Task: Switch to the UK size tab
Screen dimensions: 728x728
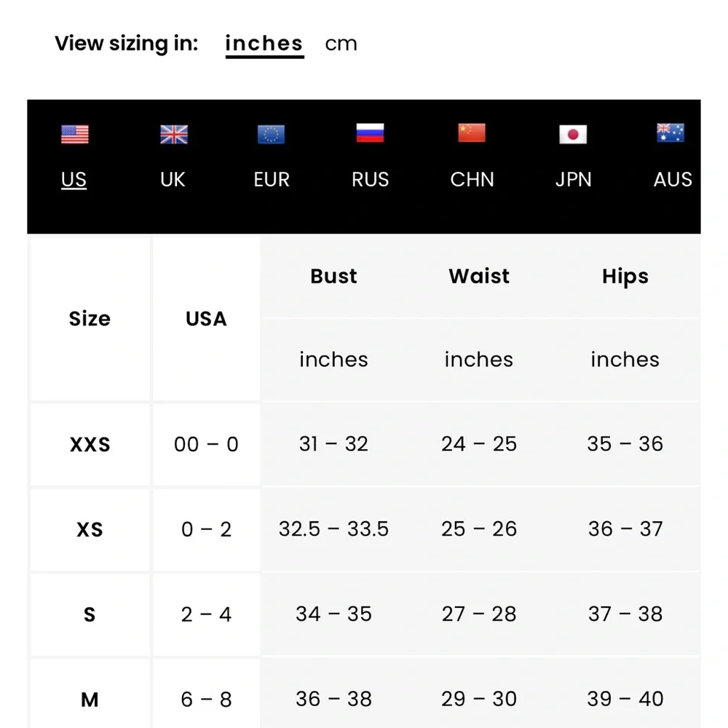Action: (x=173, y=179)
